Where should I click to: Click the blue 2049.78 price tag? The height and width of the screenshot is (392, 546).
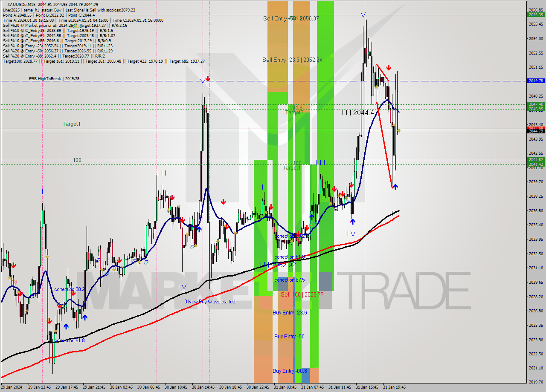536,81
